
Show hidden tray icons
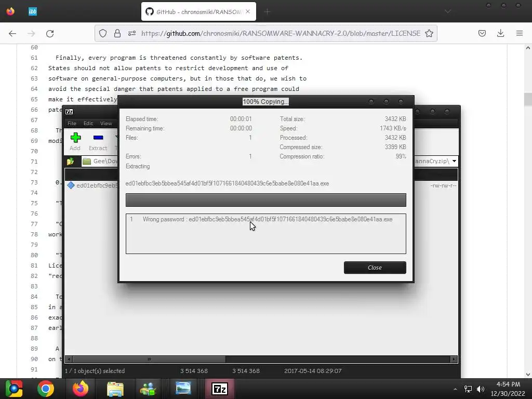click(x=455, y=389)
